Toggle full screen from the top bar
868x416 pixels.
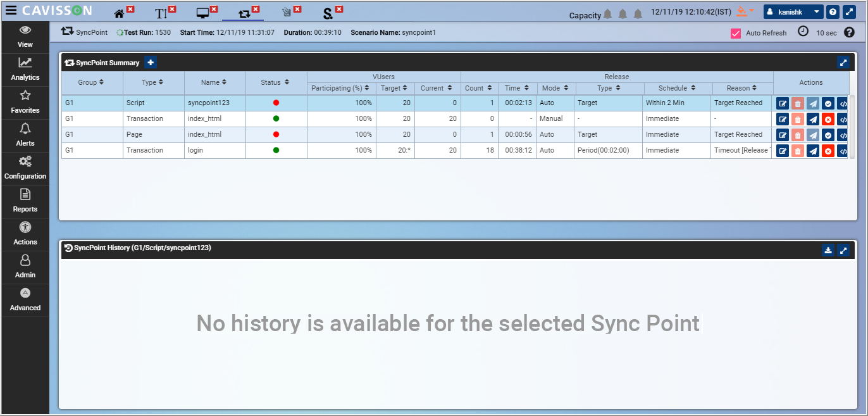pos(849,12)
